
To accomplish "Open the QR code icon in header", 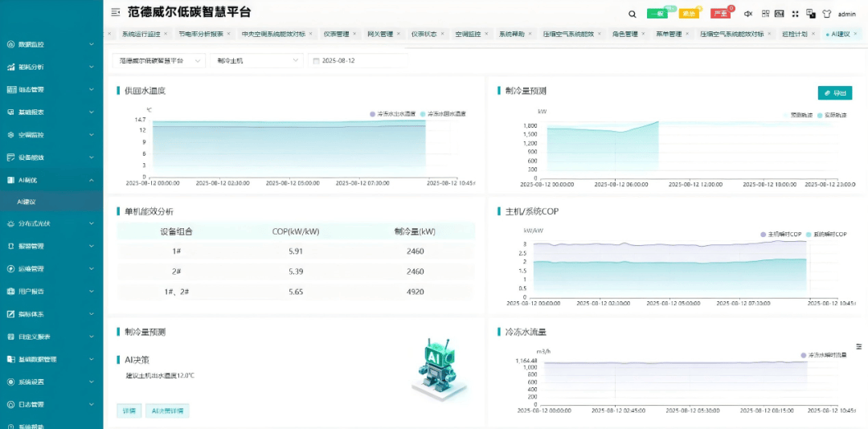I will tap(766, 14).
